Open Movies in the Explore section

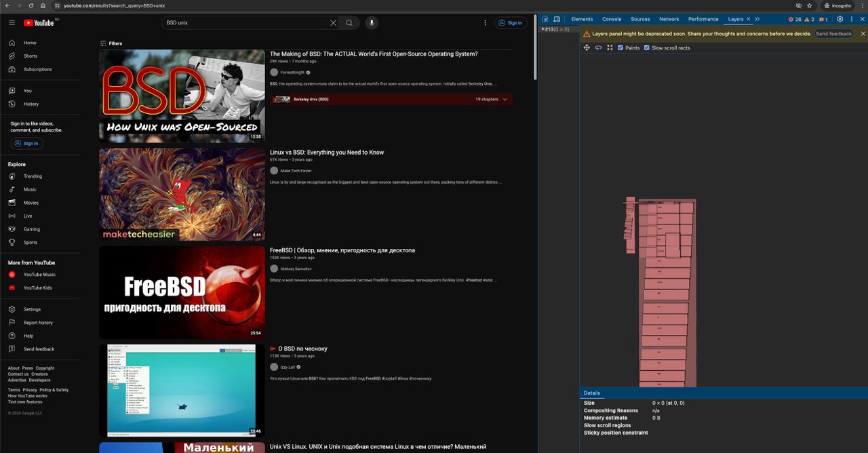point(41,203)
